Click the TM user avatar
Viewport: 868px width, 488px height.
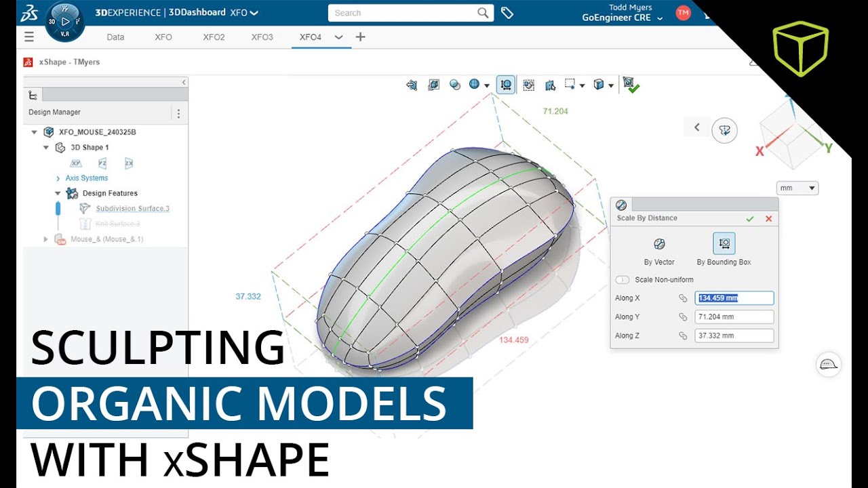(683, 12)
